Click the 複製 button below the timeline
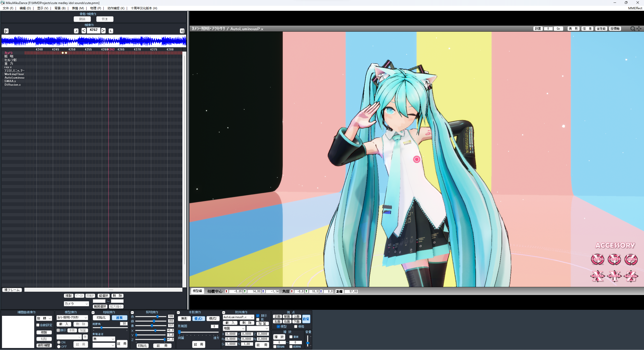 click(x=68, y=296)
